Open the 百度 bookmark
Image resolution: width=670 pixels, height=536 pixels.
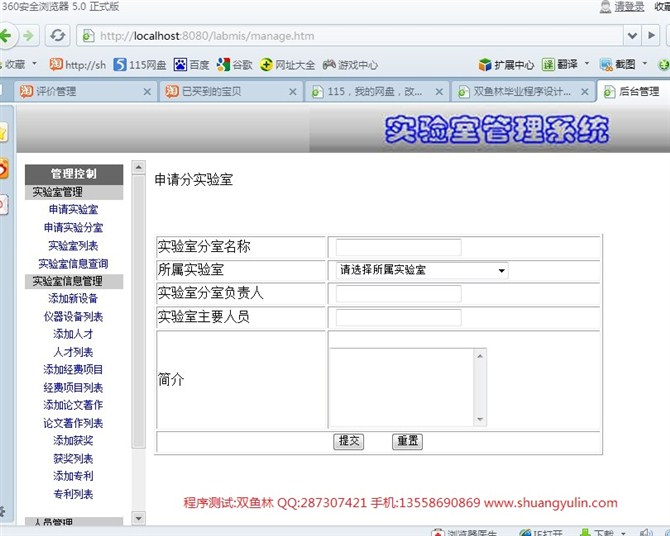click(191, 65)
